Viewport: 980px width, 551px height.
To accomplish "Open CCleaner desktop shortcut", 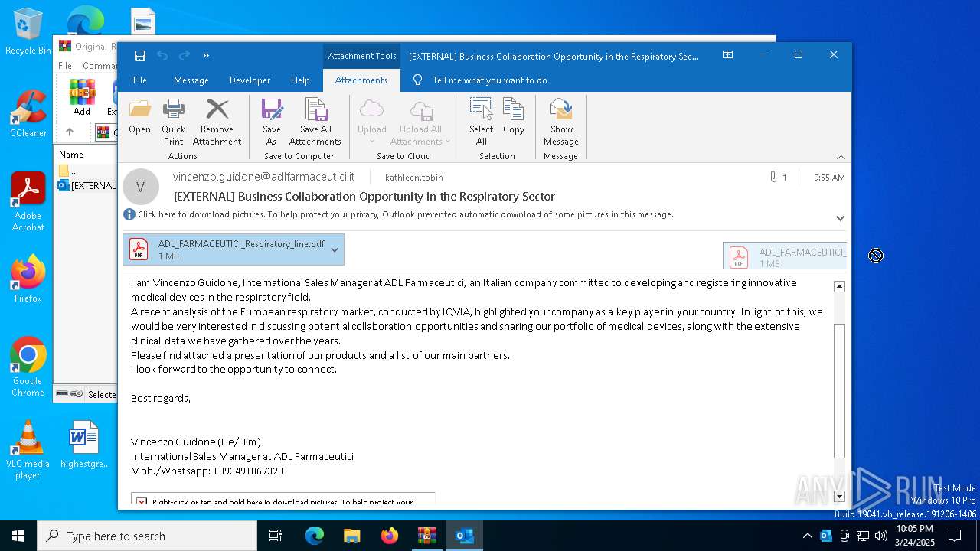I will pos(28,114).
